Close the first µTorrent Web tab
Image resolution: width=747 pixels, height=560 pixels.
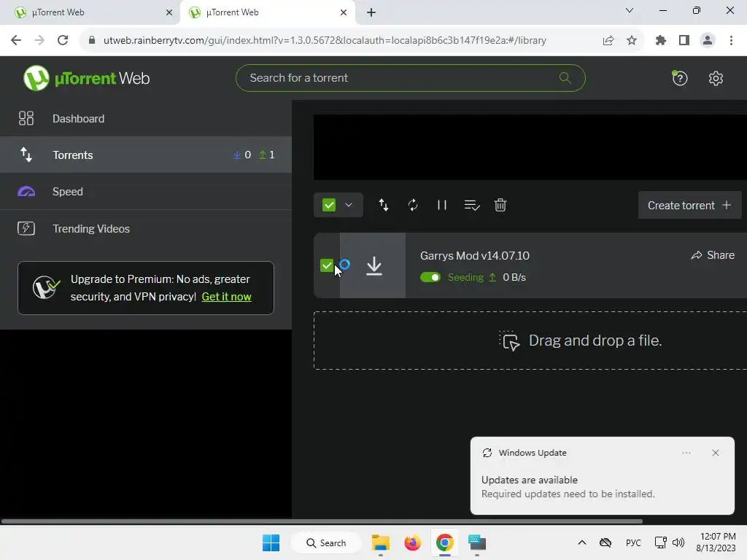(x=169, y=13)
